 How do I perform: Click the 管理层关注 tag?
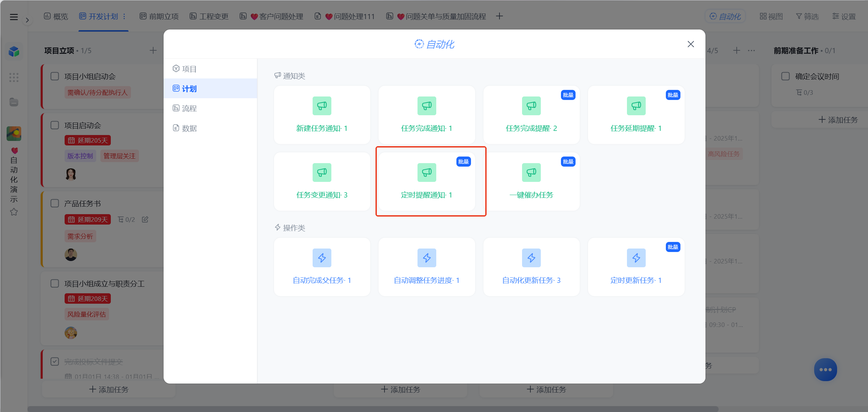click(x=119, y=156)
